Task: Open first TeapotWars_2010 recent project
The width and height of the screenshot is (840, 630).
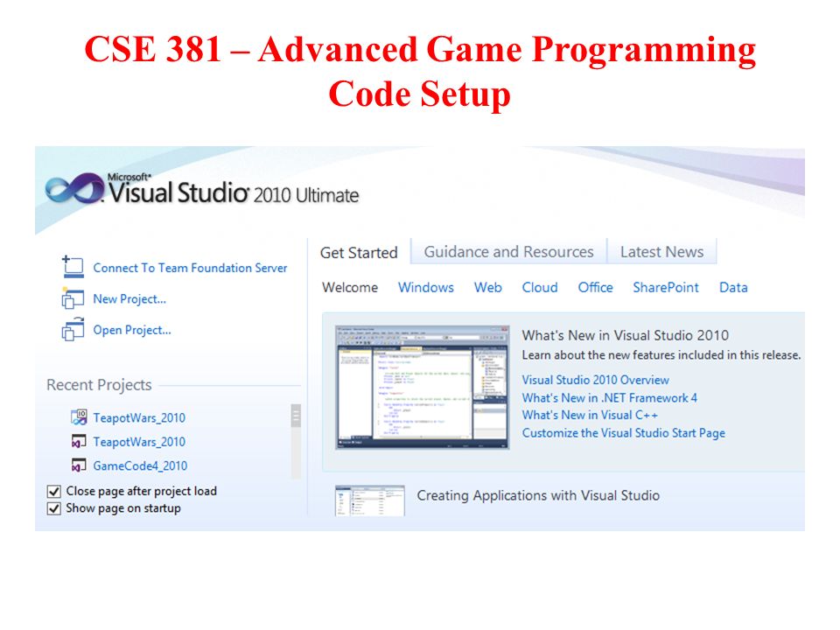Action: click(139, 418)
